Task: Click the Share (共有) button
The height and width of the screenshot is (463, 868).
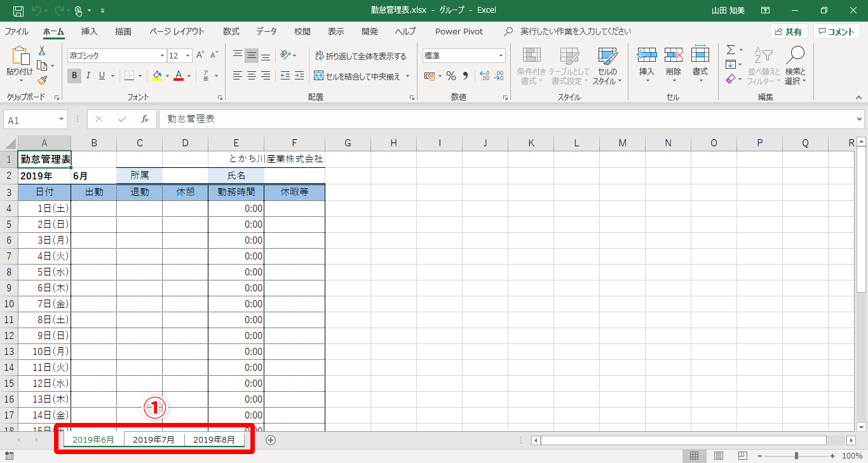Action: [x=789, y=32]
